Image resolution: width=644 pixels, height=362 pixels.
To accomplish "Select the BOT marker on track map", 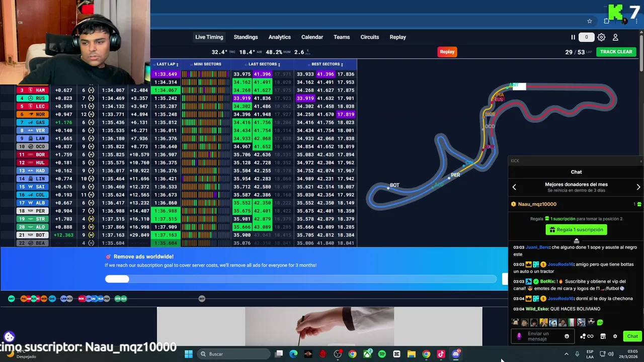I will [394, 185].
